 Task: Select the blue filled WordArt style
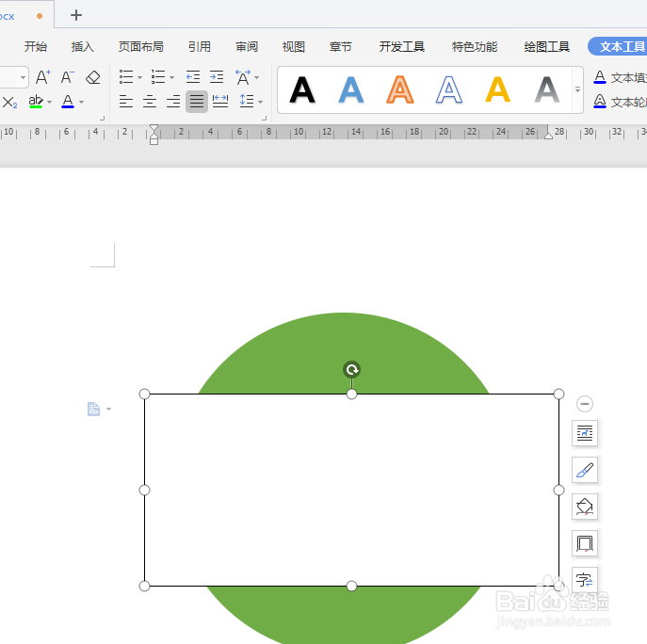[x=351, y=89]
